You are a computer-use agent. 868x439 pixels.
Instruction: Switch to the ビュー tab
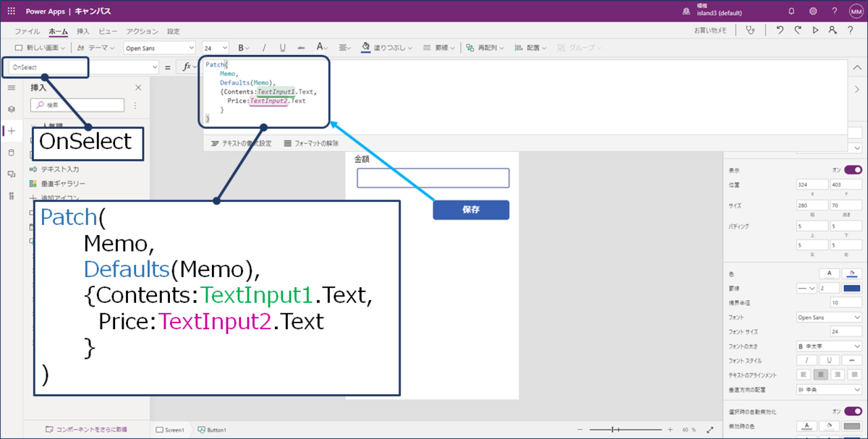coord(108,32)
